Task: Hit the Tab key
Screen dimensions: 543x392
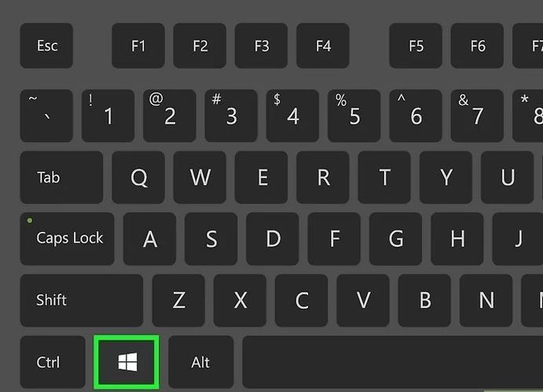Action: tap(61, 178)
